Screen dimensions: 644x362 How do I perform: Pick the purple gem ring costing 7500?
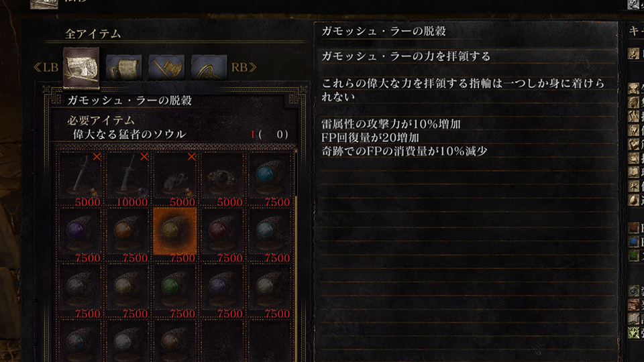(80, 235)
